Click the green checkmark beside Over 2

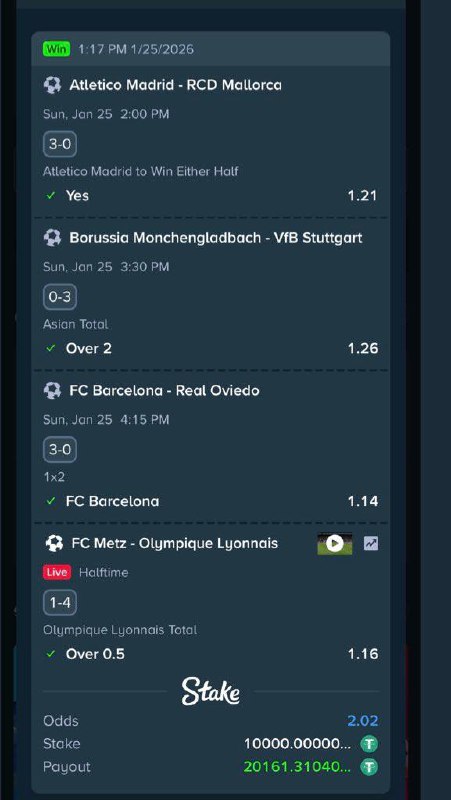[51, 348]
